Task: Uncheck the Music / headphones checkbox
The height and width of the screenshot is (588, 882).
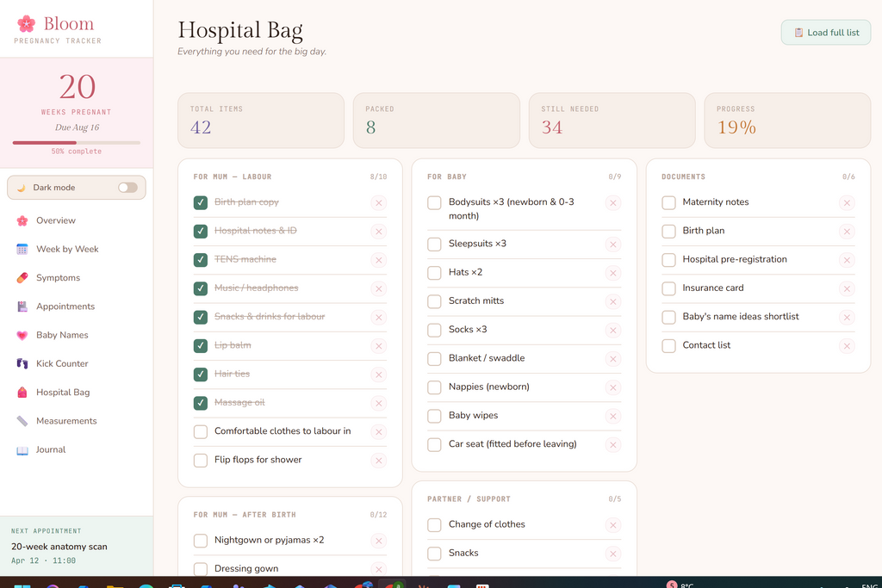Action: (x=200, y=288)
